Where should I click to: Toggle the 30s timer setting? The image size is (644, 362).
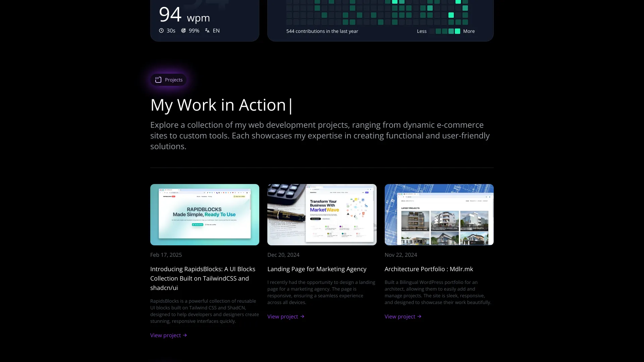pos(167,31)
